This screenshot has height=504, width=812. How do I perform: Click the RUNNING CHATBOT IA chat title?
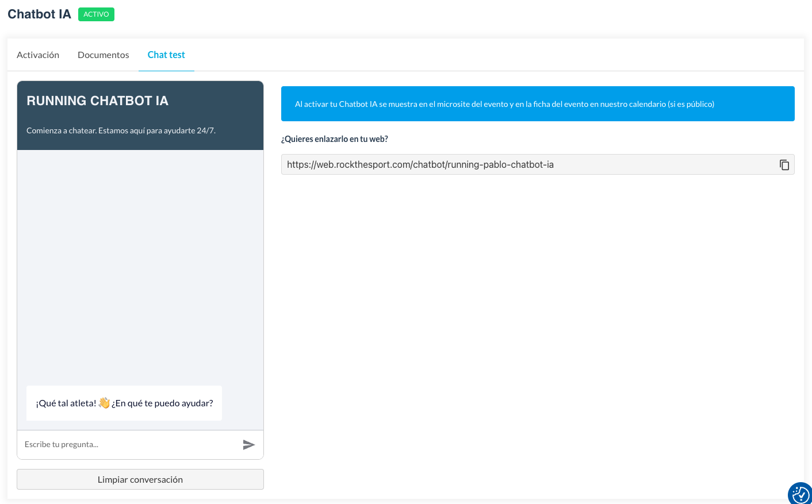tap(97, 101)
